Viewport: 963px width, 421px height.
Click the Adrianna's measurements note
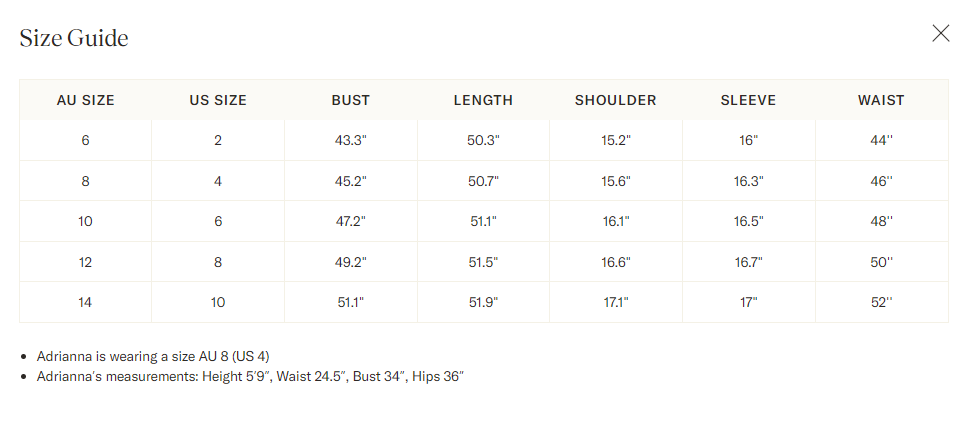(250, 376)
